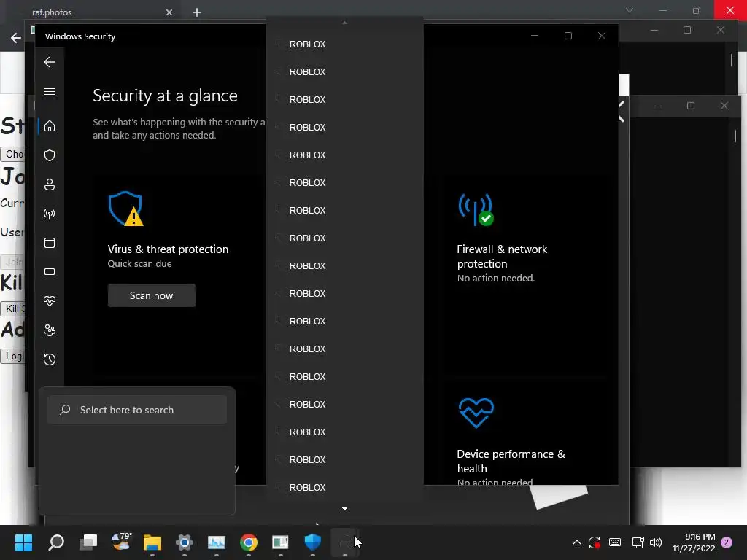Open Virus & threat protection heading
Image resolution: width=747 pixels, height=560 pixels.
168,249
